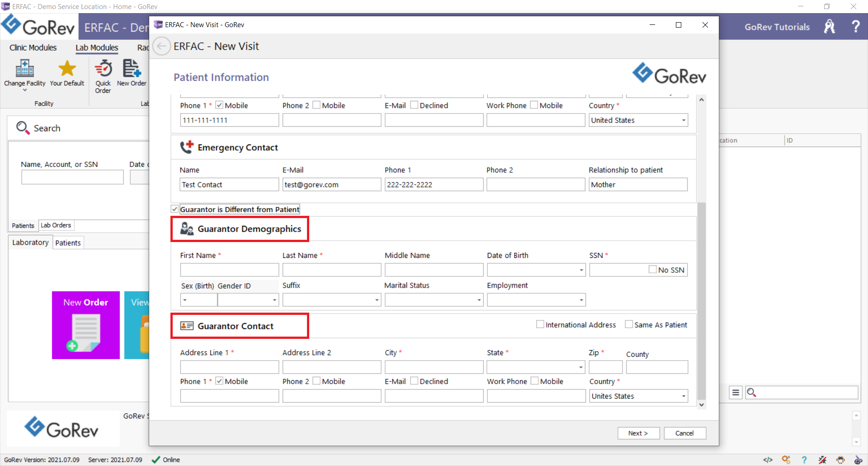Image resolution: width=868 pixels, height=466 pixels.
Task: Click the down arrow of the bottom-right main window scrollbar
Action: pos(856,442)
